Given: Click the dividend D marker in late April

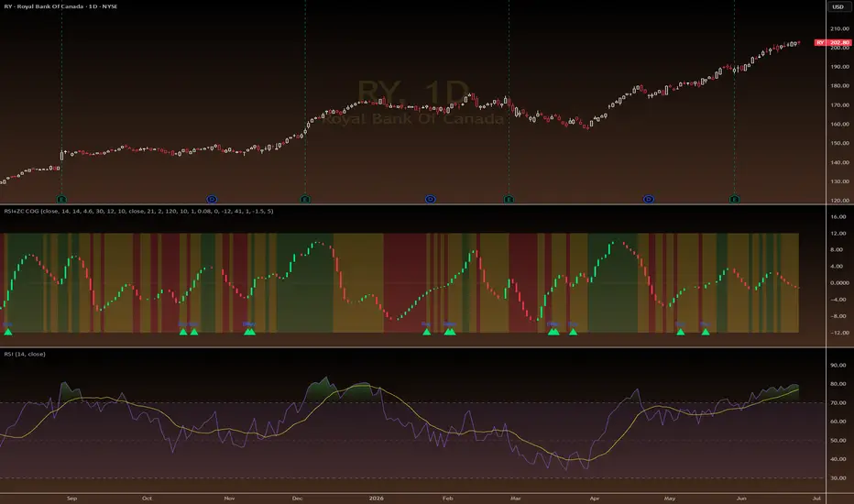Looking at the screenshot, I should point(648,200).
